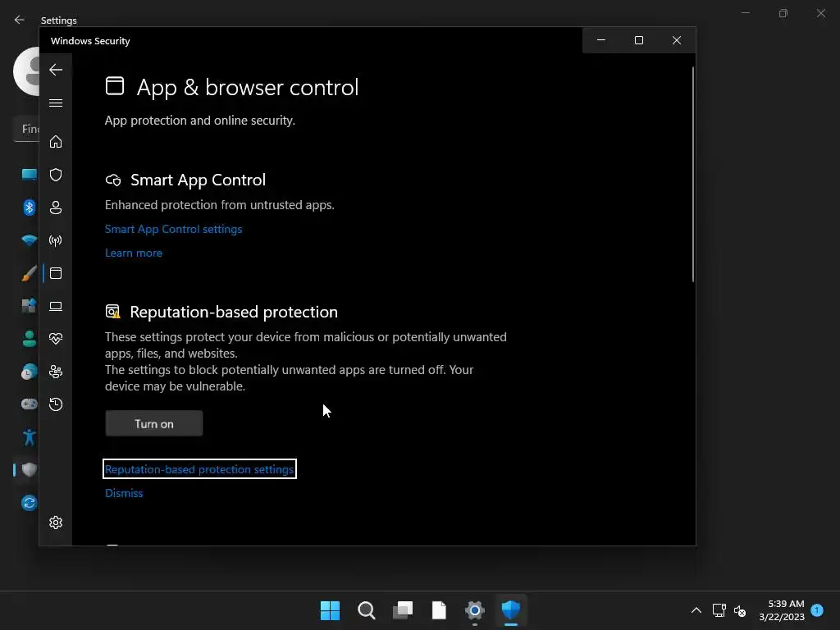
Task: Minimize the Windows Security window
Action: (x=601, y=40)
